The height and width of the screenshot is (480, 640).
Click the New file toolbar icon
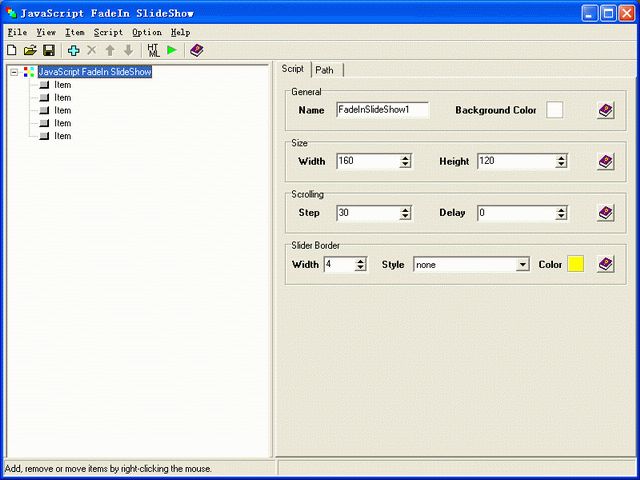tap(11, 50)
